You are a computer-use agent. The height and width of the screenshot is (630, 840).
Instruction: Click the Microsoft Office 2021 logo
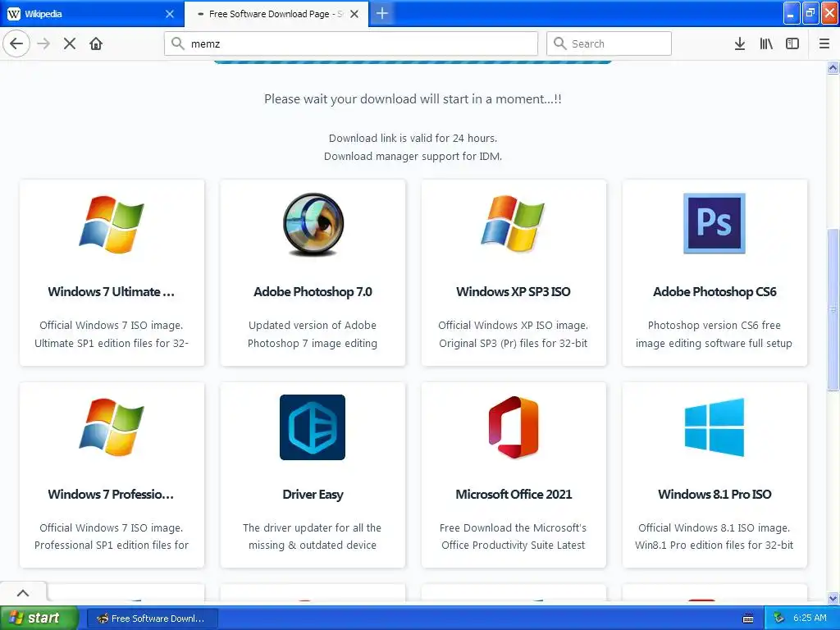(x=514, y=427)
